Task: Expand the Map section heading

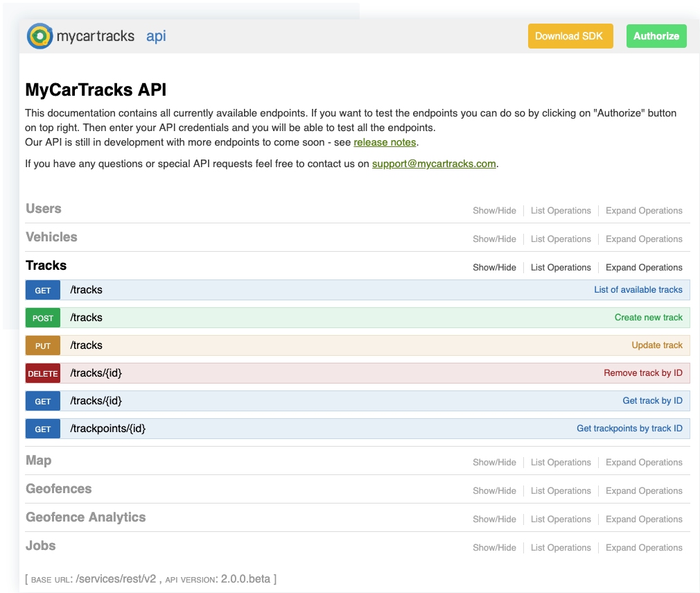Action: [x=38, y=461]
